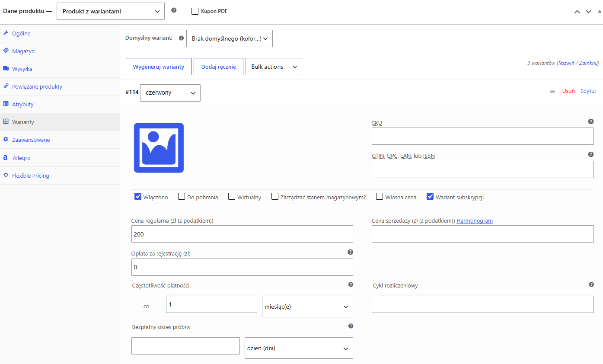This screenshot has height=364, width=603.
Task: Check the Do pobrania checkbox
Action: (x=182, y=196)
